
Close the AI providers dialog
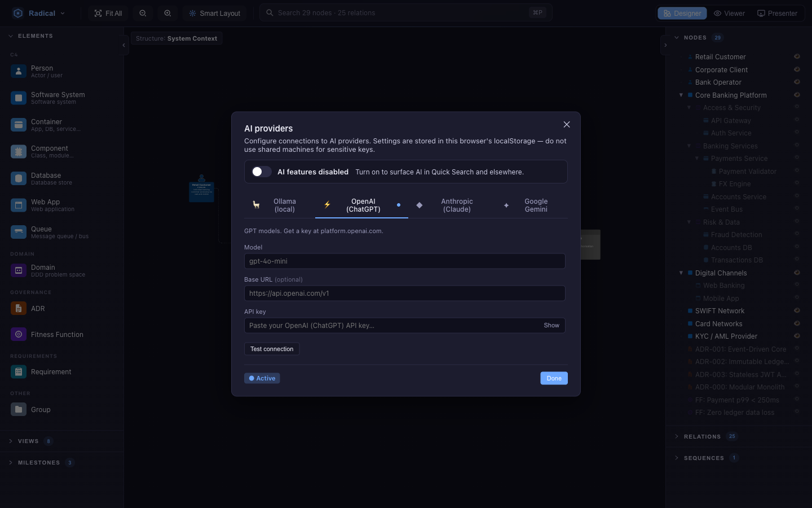click(x=567, y=125)
